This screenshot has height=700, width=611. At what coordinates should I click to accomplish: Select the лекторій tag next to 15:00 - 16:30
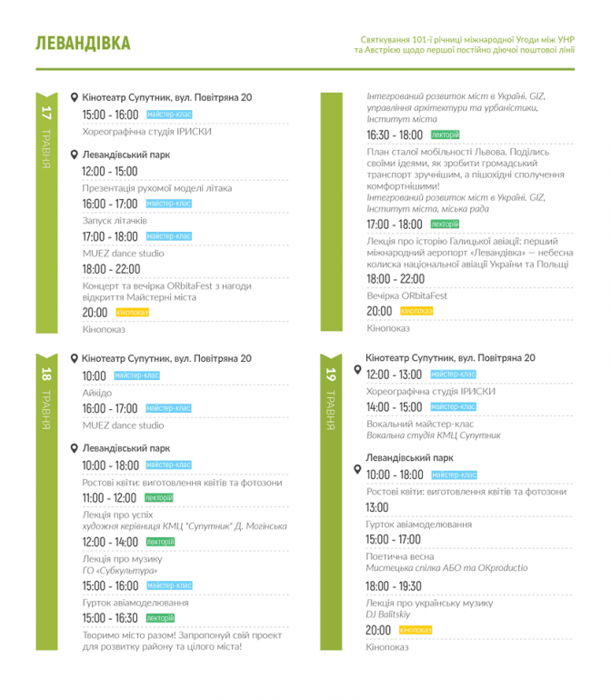pos(160,618)
